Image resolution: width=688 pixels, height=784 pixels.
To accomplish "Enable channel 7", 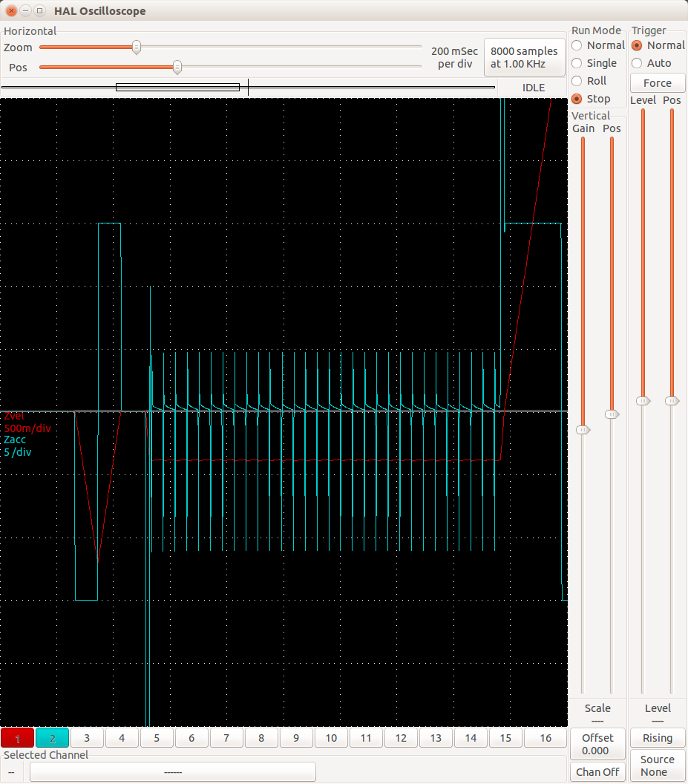I will [x=226, y=738].
